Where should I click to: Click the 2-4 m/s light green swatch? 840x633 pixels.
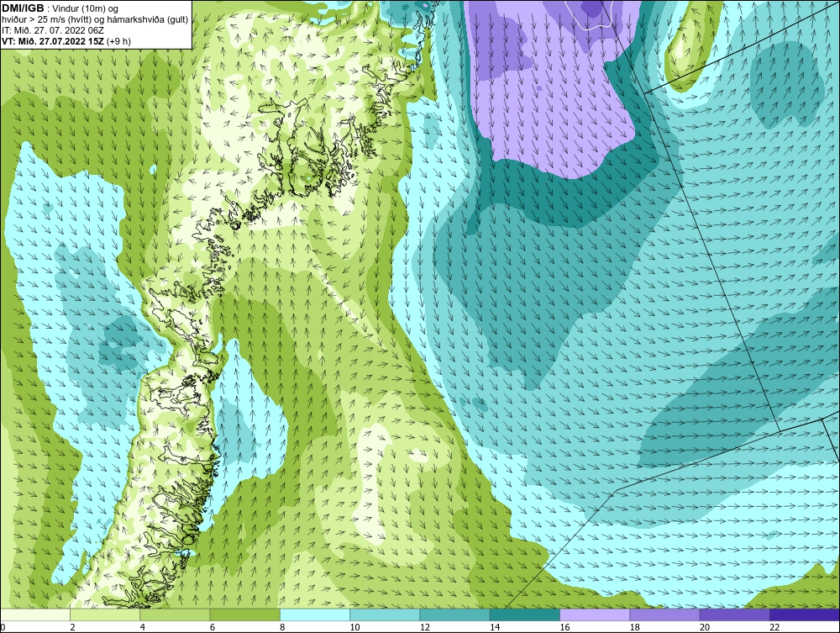click(x=105, y=615)
